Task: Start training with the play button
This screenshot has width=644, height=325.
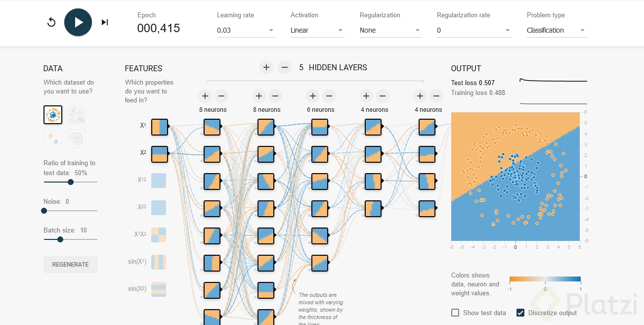Action: coord(78,22)
